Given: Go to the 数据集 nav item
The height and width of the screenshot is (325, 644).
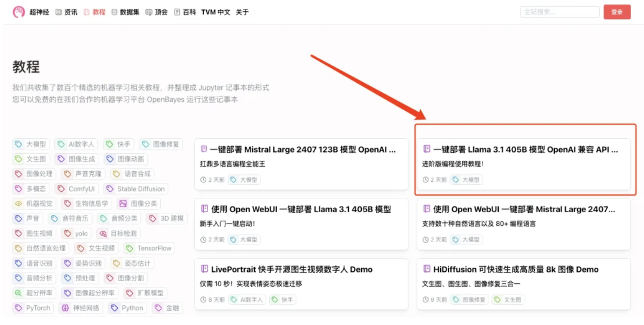Looking at the screenshot, I should 125,12.
